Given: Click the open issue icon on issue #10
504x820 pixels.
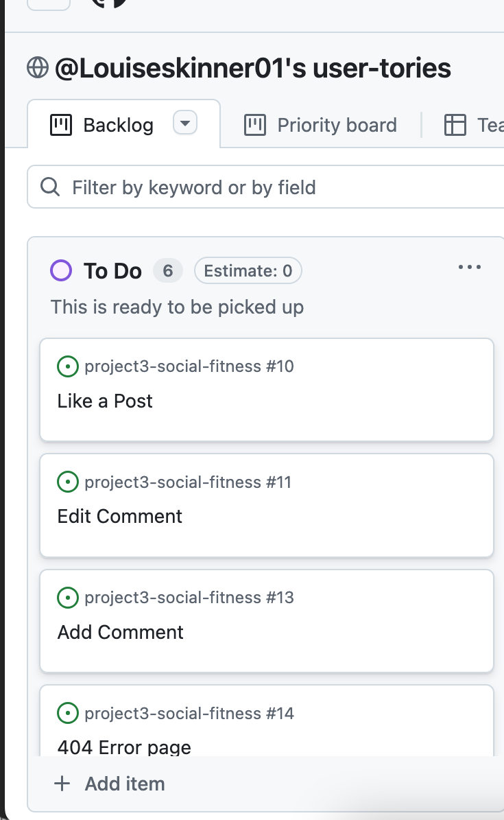Looking at the screenshot, I should (x=67, y=366).
